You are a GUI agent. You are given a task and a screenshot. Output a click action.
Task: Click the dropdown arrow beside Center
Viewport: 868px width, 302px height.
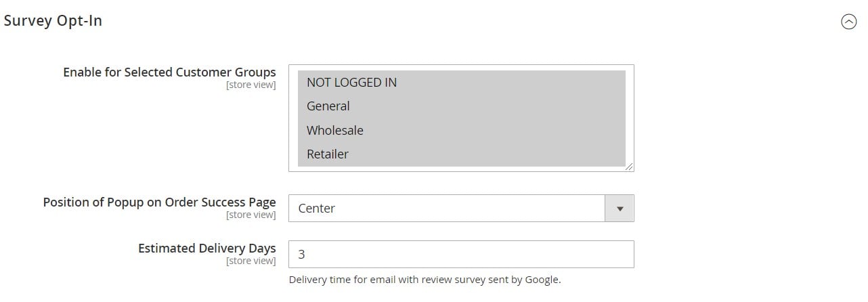tap(620, 209)
